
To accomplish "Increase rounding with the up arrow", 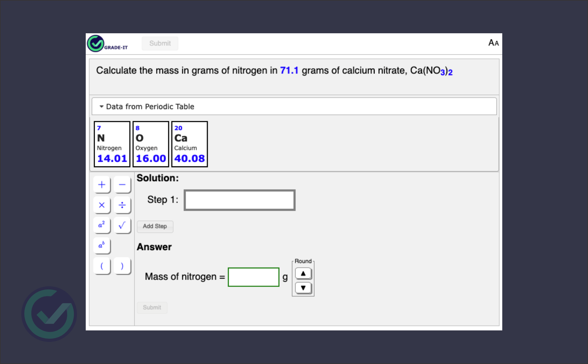I will (303, 273).
